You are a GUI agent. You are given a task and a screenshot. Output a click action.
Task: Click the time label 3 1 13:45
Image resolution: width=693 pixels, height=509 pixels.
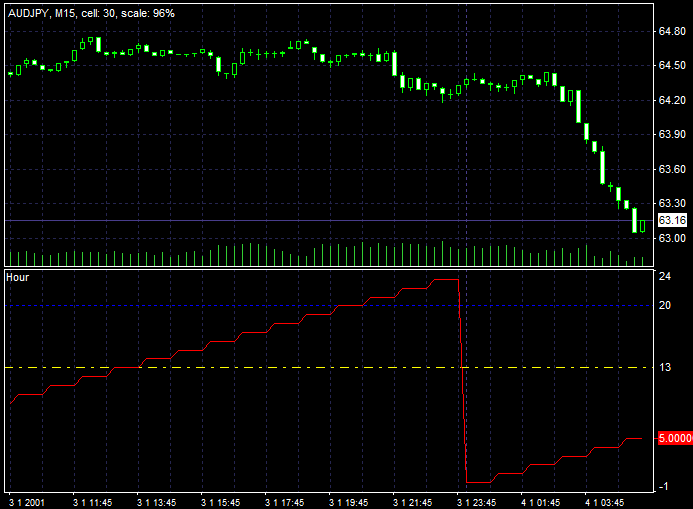point(156,503)
